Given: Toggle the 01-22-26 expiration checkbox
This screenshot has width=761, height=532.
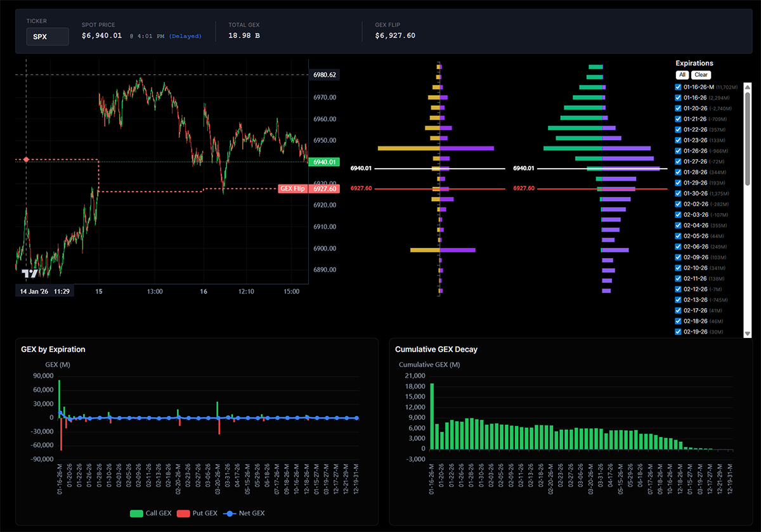Looking at the screenshot, I should pos(678,129).
